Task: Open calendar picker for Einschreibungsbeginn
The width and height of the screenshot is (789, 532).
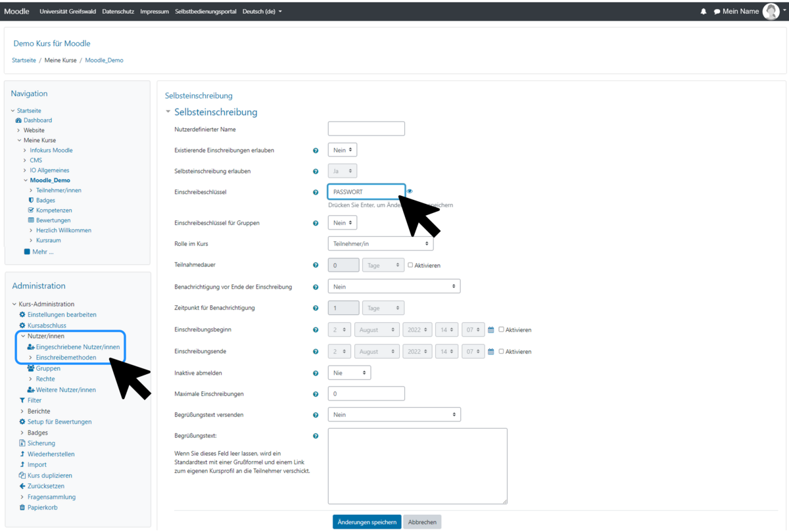Action: (490, 330)
